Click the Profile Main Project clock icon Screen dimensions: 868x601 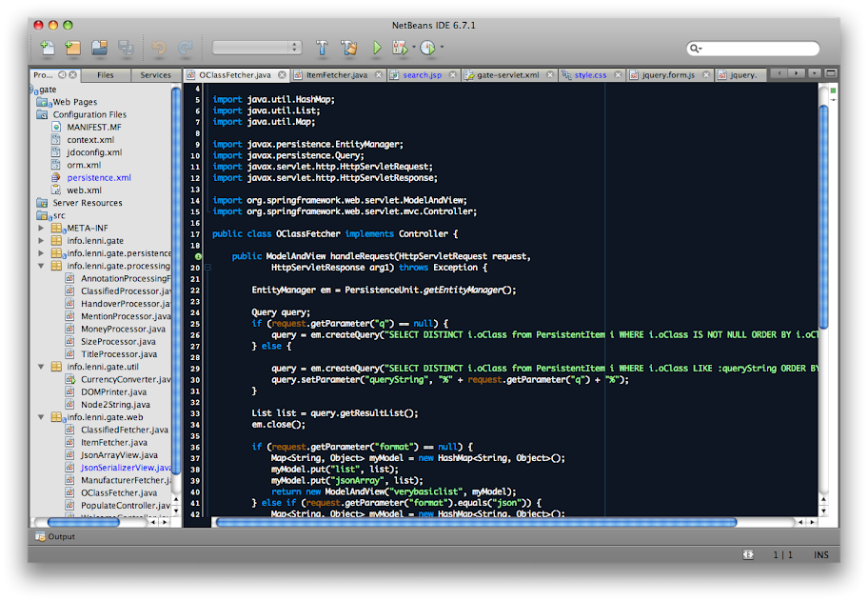click(428, 47)
